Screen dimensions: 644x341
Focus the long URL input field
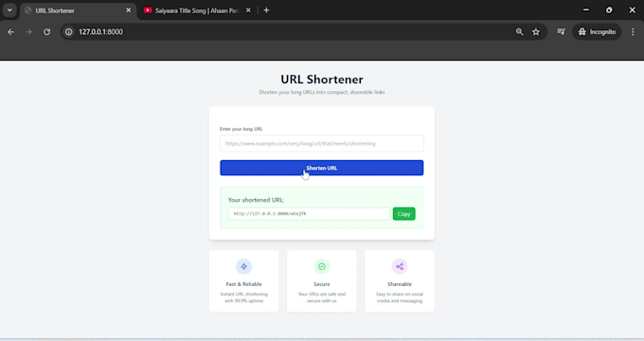tap(322, 143)
